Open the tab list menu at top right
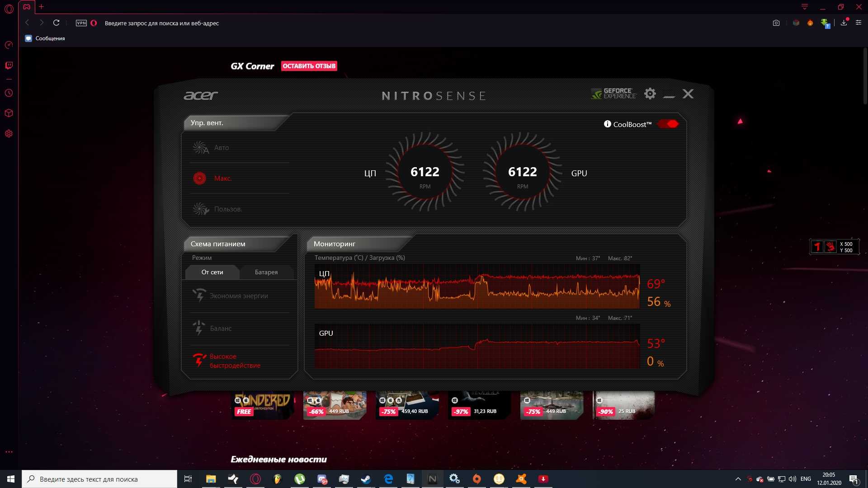This screenshot has width=868, height=488. [x=805, y=7]
